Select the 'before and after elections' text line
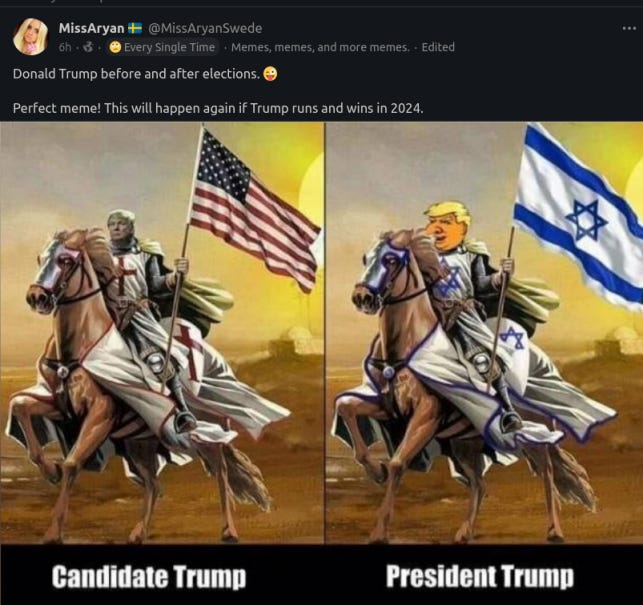Image resolution: width=643 pixels, height=605 pixels. click(136, 74)
